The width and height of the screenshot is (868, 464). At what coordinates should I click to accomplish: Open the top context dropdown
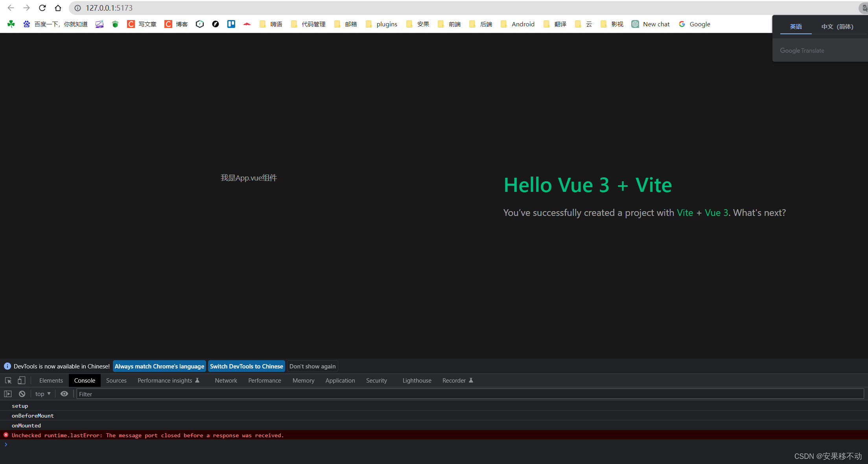pos(43,394)
